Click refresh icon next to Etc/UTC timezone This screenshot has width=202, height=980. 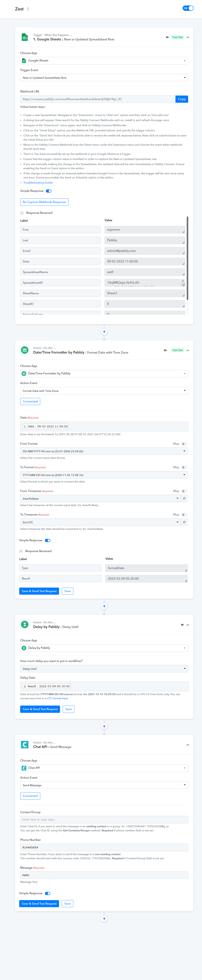[x=185, y=522]
